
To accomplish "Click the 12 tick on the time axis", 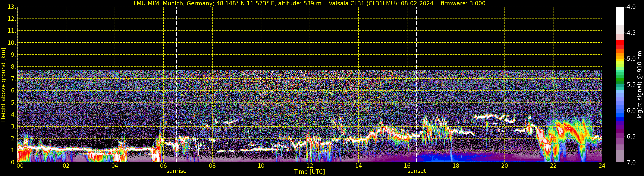I will coord(310,166).
